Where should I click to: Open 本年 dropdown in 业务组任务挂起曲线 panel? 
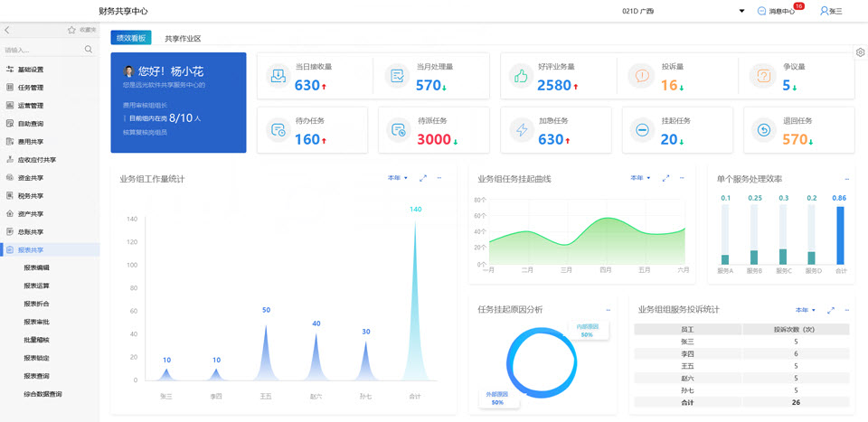(640, 178)
